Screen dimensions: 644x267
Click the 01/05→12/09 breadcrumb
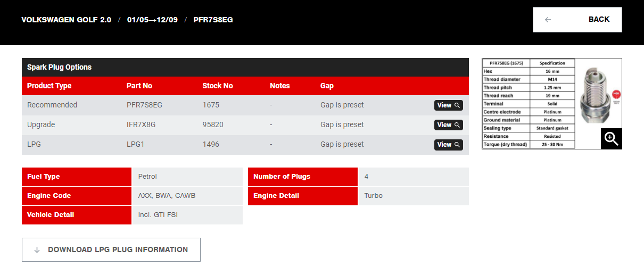[152, 20]
